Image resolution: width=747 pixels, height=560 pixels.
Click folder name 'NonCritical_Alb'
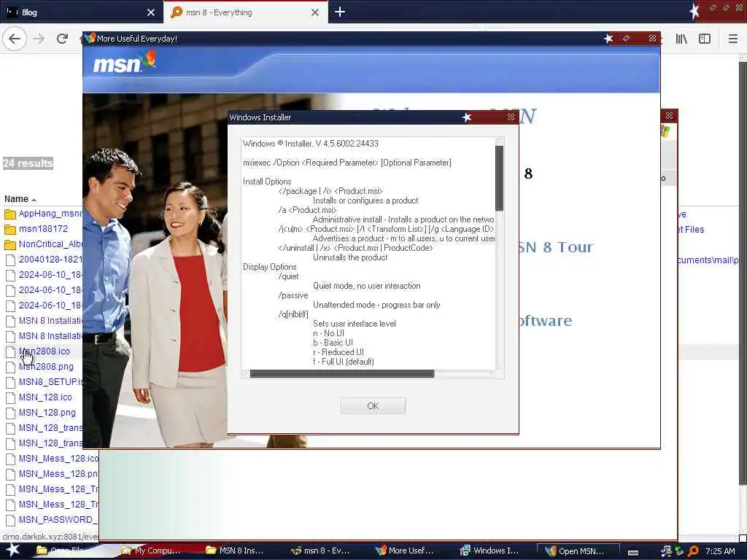click(x=50, y=244)
